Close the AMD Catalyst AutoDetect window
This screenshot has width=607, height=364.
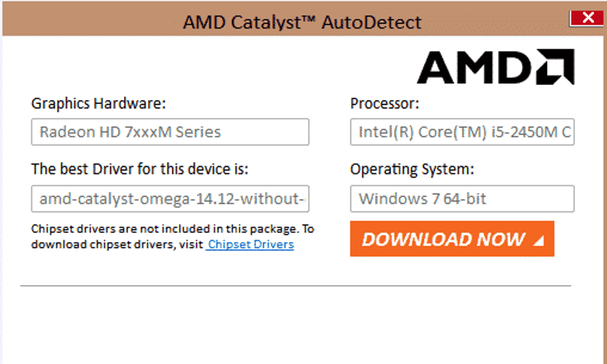click(587, 17)
